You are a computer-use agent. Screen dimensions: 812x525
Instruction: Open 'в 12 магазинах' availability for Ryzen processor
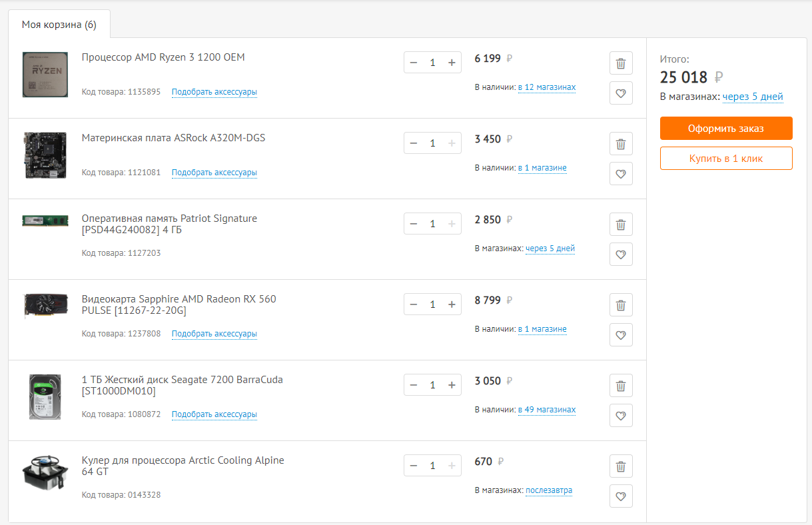[x=547, y=87]
